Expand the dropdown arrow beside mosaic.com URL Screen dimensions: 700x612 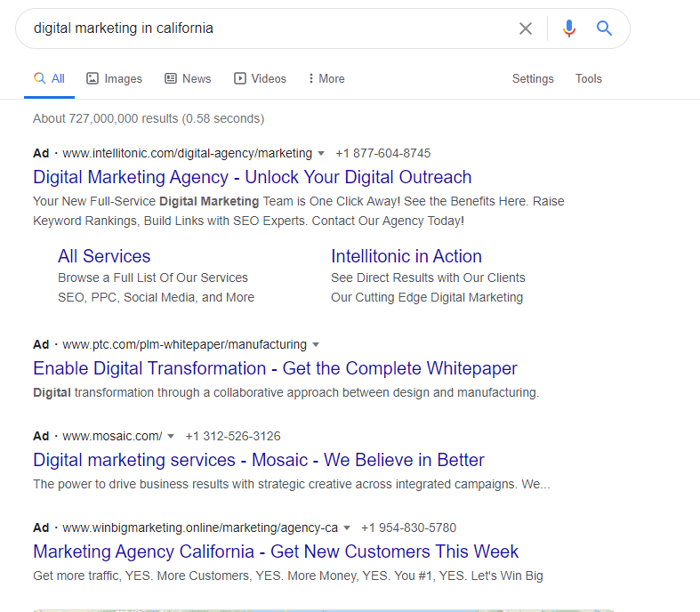point(171,436)
